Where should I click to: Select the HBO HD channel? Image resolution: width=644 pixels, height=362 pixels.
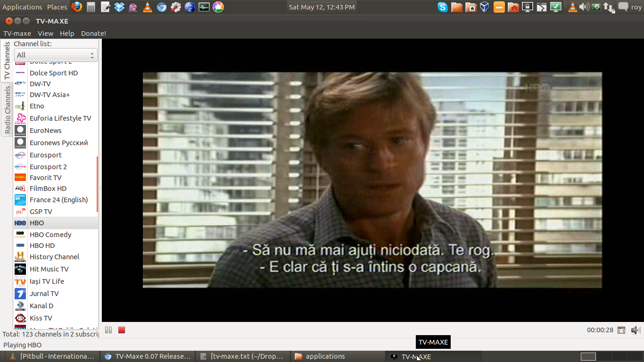click(56, 246)
